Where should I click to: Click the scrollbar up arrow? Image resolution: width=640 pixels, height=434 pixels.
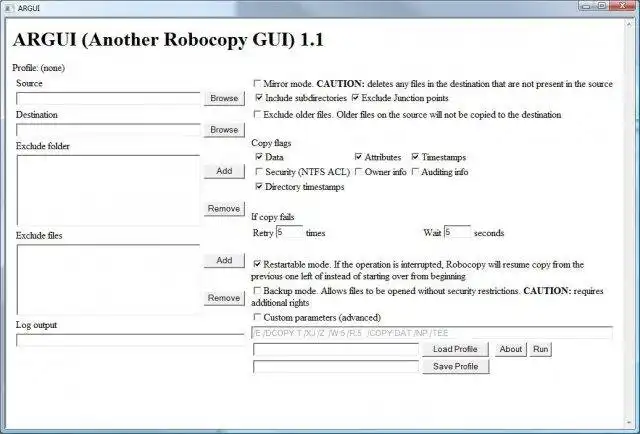[x=629, y=24]
